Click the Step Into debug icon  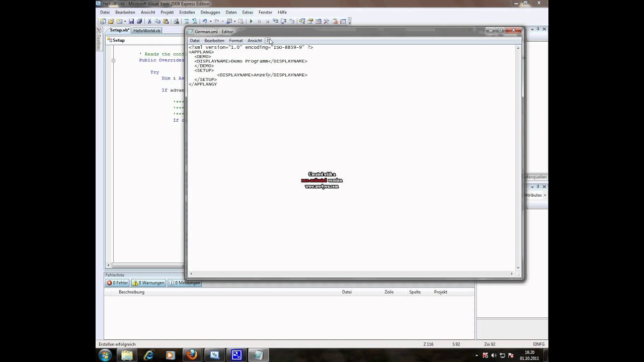pyautogui.click(x=276, y=21)
